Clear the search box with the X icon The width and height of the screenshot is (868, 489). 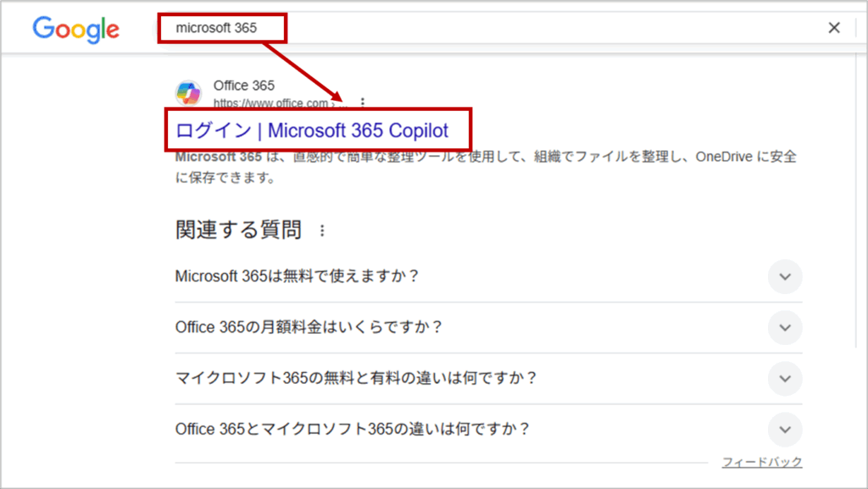[x=834, y=28]
